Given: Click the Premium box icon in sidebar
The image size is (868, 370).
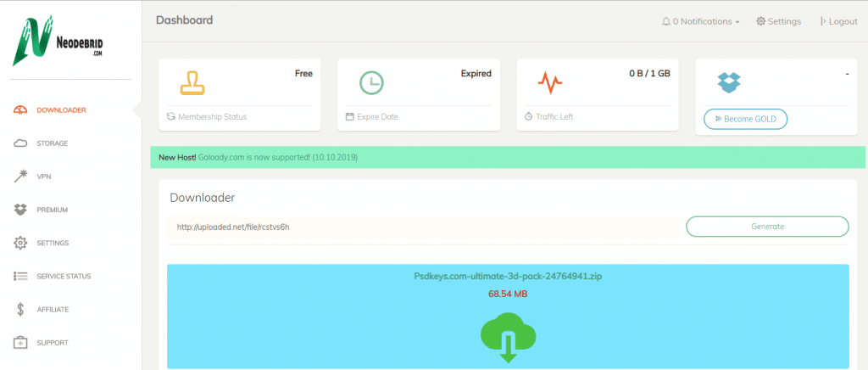Looking at the screenshot, I should coord(20,210).
